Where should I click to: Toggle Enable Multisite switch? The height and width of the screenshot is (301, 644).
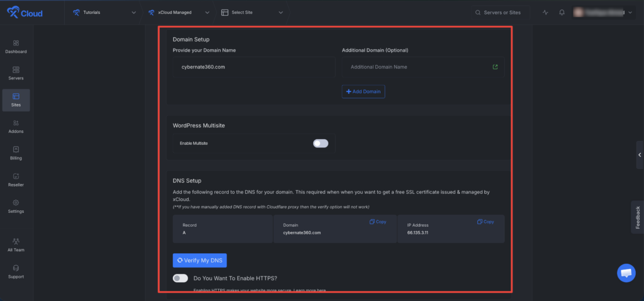coord(321,144)
